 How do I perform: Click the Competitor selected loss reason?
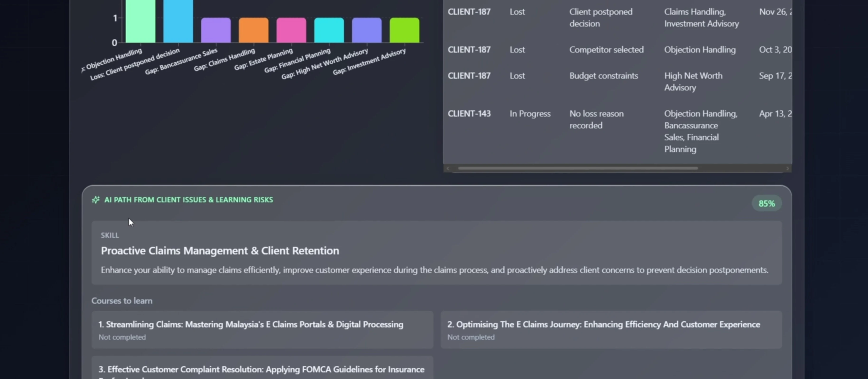click(606, 50)
